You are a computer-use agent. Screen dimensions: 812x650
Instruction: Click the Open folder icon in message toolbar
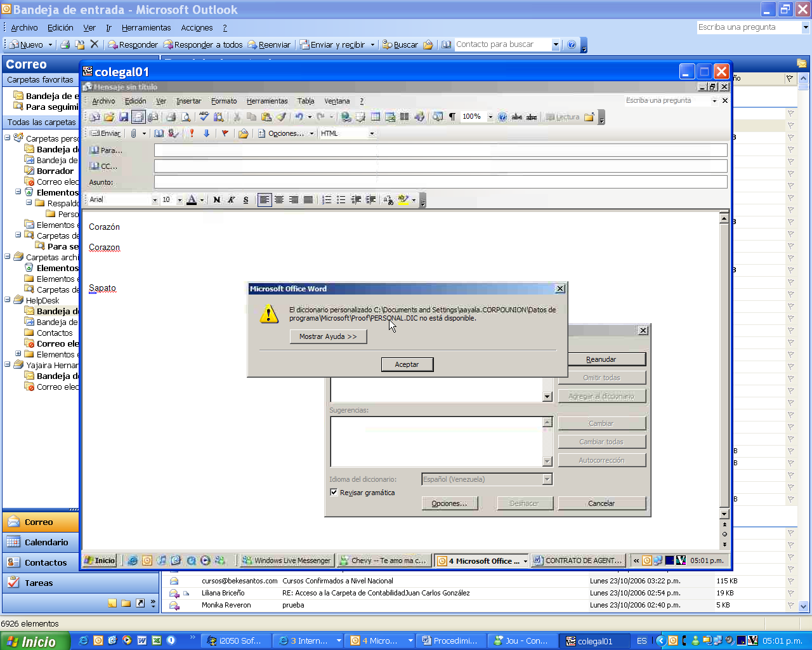109,117
